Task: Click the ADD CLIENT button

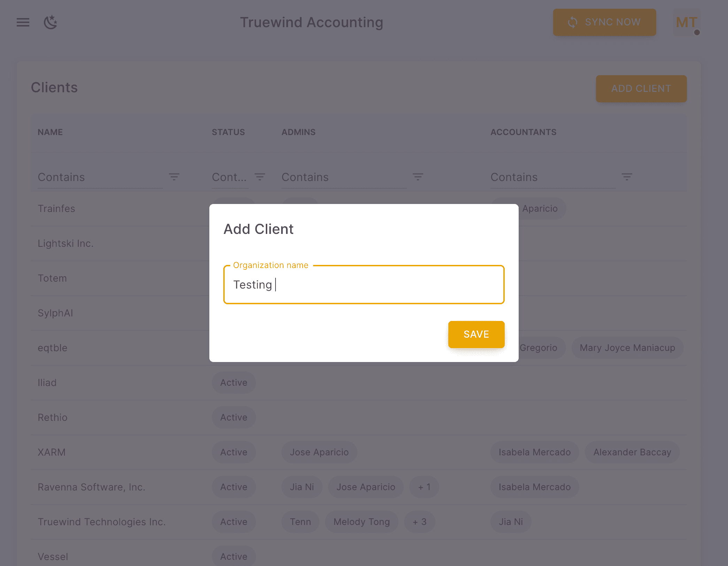Action: 641,88
